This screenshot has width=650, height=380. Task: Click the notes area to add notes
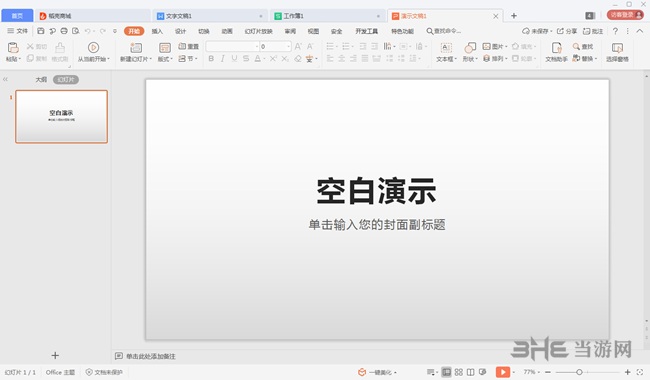tap(150, 356)
